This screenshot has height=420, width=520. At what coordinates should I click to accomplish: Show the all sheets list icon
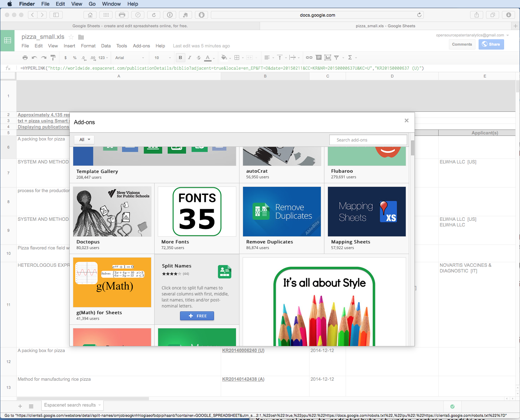pyautogui.click(x=31, y=406)
